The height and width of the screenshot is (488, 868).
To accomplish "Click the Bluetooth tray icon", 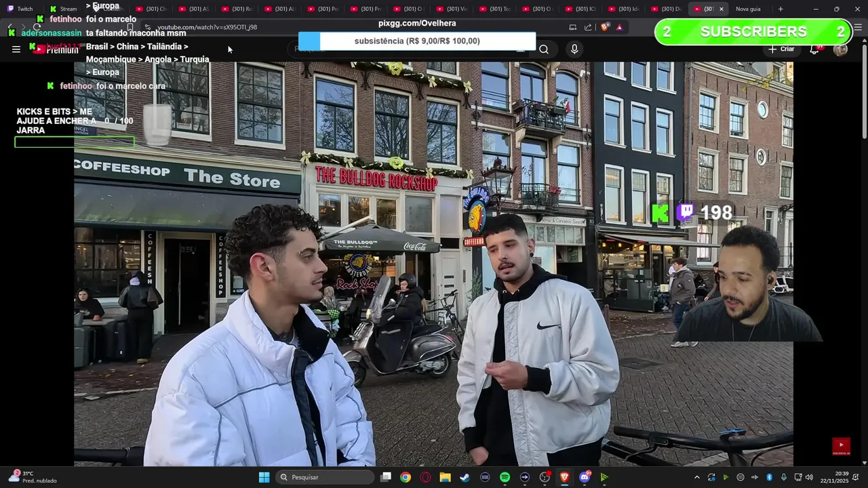I will (x=769, y=477).
